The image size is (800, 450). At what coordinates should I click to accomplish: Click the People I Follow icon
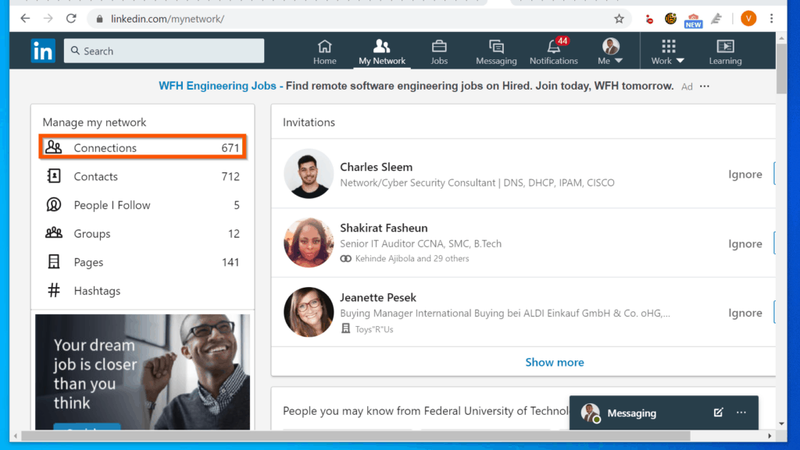tap(54, 205)
